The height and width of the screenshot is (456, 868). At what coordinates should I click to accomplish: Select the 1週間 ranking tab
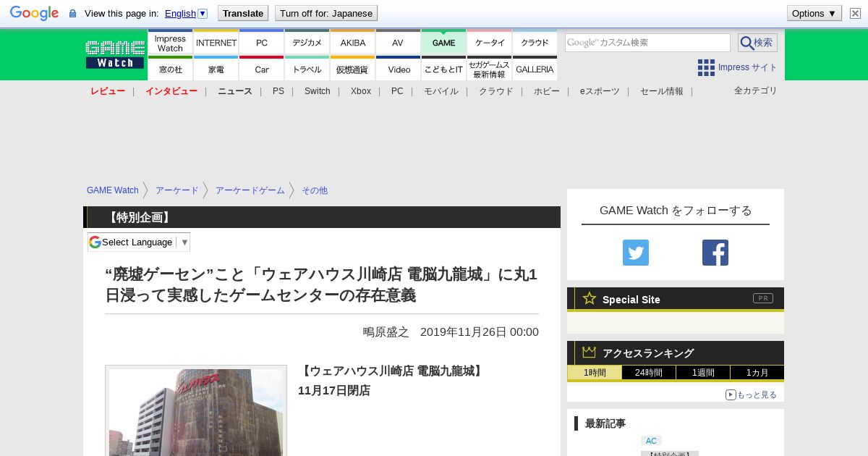tap(703, 373)
